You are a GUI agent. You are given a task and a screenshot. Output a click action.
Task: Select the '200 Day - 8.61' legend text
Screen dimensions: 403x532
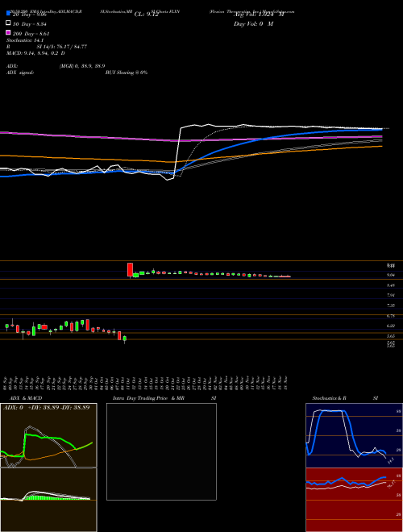(x=31, y=34)
